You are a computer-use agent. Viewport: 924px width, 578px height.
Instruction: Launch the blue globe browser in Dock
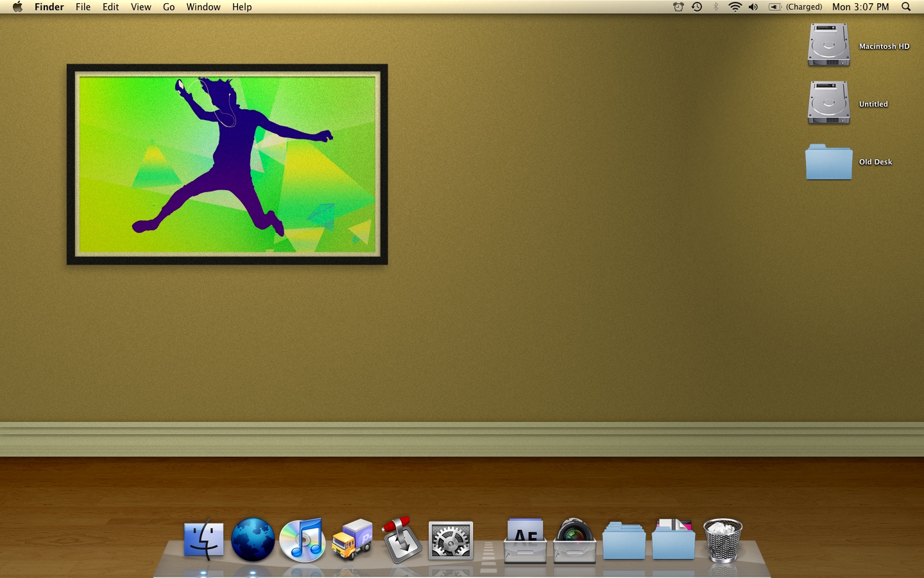click(x=253, y=539)
